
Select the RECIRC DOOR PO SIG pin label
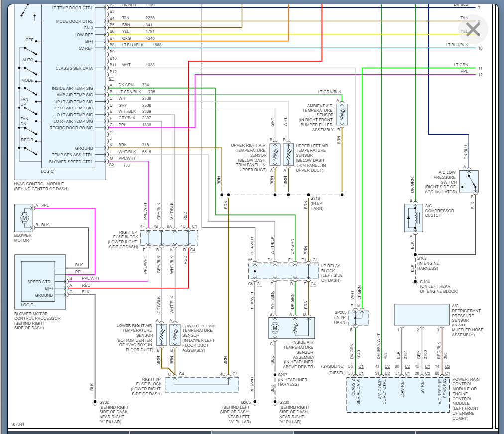click(71, 128)
